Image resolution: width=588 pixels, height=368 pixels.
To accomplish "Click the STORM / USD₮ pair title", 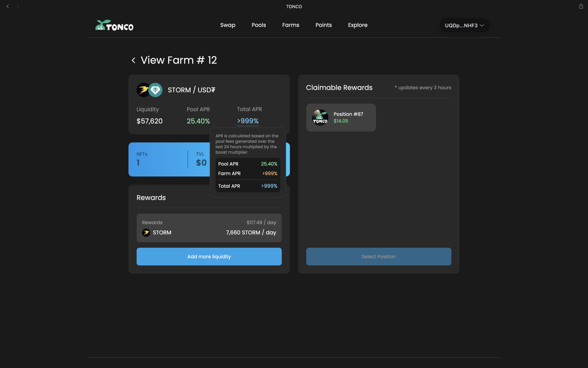I will pos(191,90).
